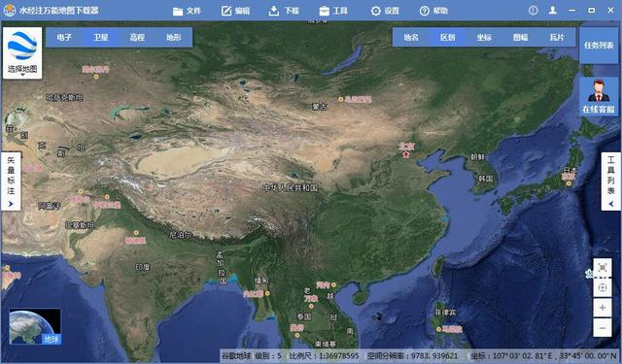Viewport: 622px width, 364px height.
Task: Click the 泰国 label on the map
Action: pyautogui.click(x=304, y=316)
